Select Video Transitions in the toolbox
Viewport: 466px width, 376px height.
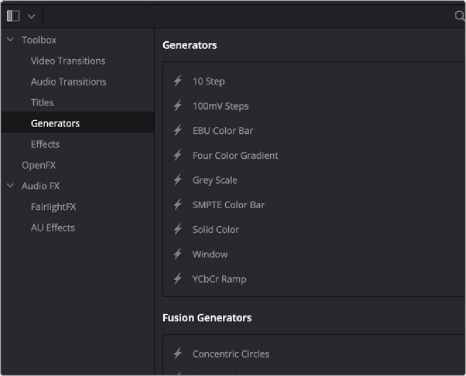pyautogui.click(x=68, y=61)
